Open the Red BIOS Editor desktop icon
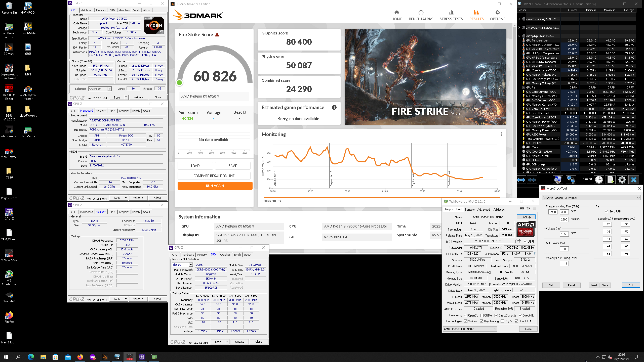Image resolution: width=644 pixels, height=362 pixels. coord(9,93)
